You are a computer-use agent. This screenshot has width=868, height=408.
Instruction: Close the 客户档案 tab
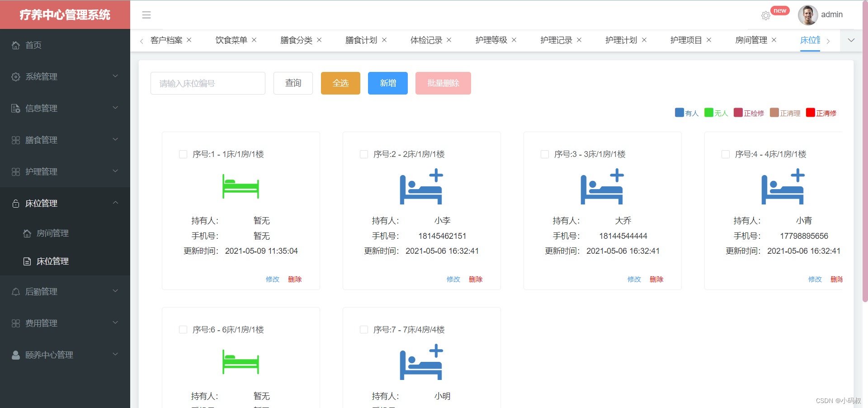click(x=189, y=40)
